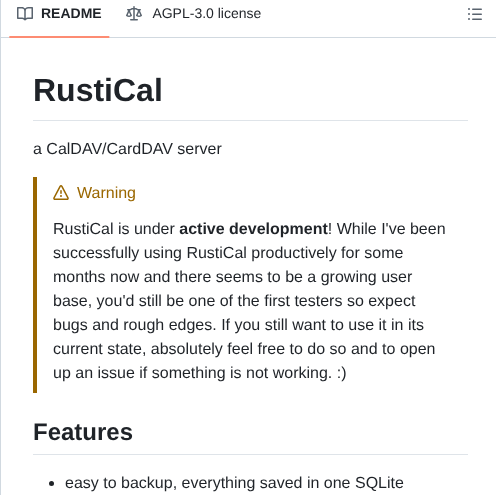Click the text 'up an issue if something is not working'
Viewport: 496px width, 495px height.
(192, 373)
